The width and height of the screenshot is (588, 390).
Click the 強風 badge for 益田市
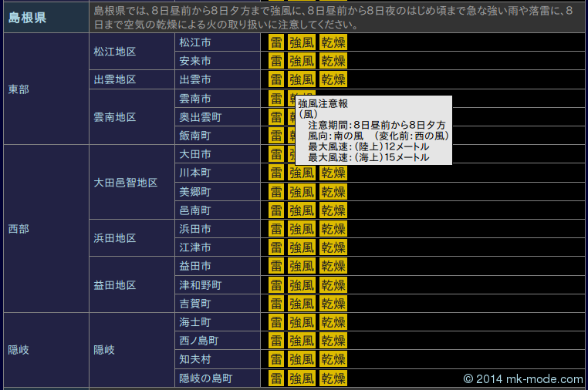click(302, 266)
